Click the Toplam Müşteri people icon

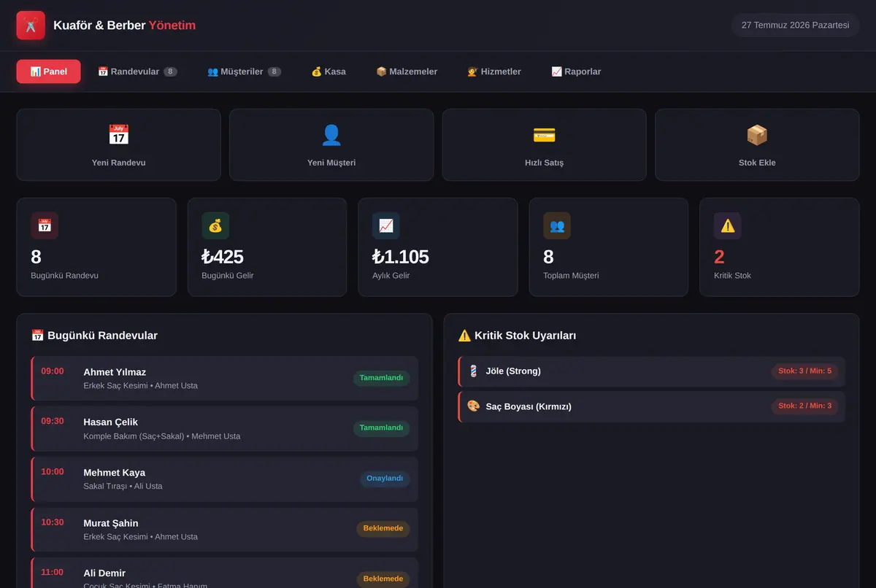557,226
